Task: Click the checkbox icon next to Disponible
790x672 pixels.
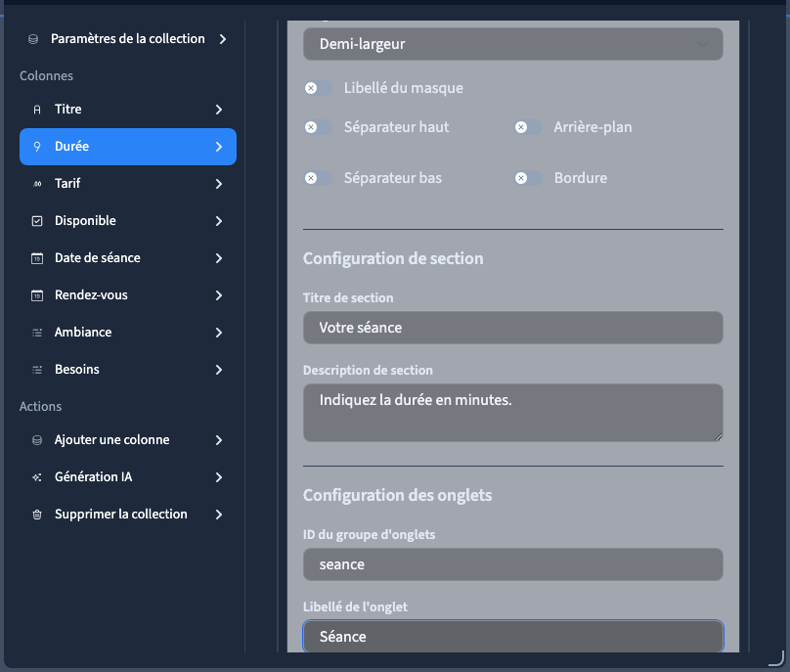Action: [x=37, y=221]
